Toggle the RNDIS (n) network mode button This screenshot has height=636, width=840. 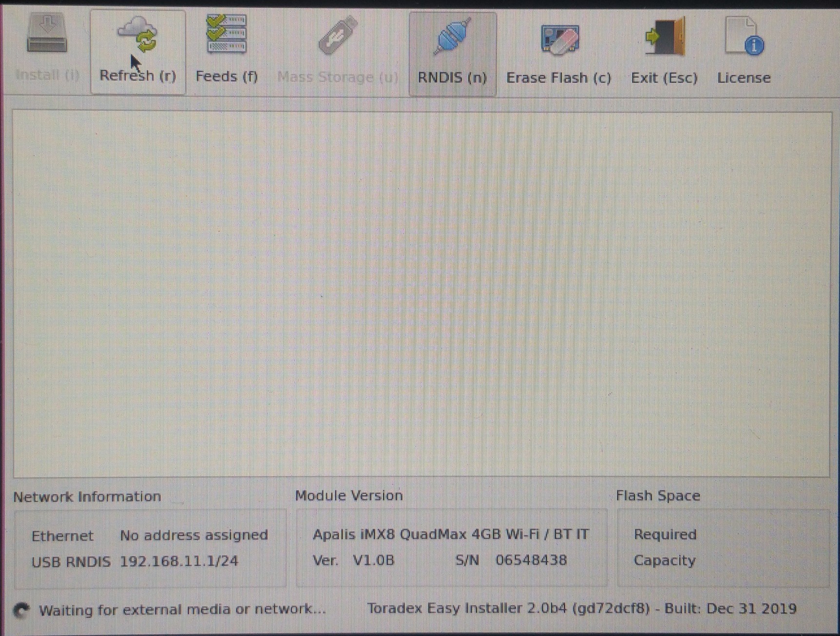[452, 54]
